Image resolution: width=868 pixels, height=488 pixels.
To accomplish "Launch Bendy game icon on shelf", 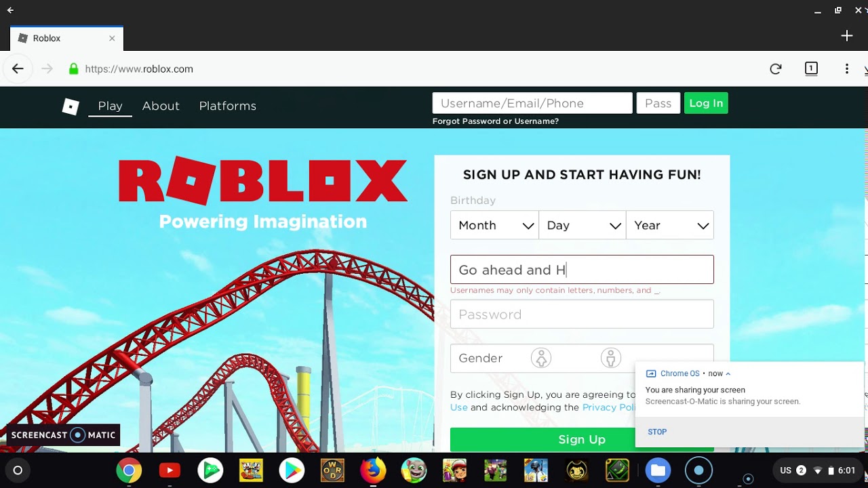I will (x=576, y=470).
